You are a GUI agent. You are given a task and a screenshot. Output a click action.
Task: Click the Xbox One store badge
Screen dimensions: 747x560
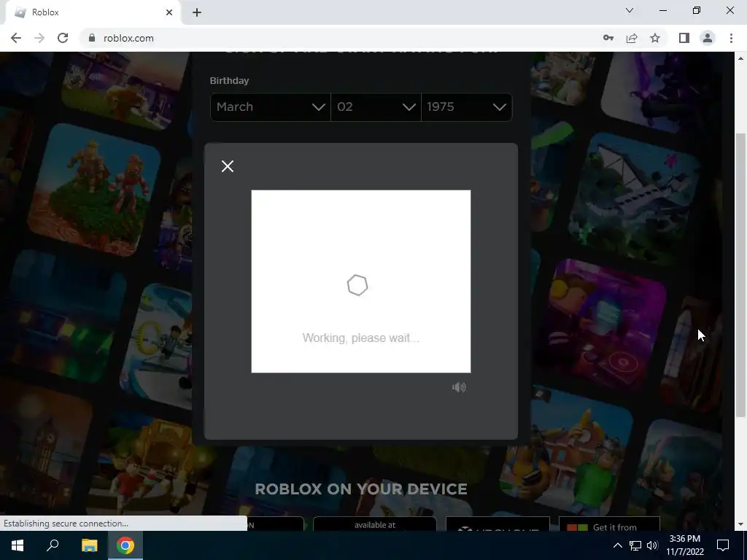point(498,524)
